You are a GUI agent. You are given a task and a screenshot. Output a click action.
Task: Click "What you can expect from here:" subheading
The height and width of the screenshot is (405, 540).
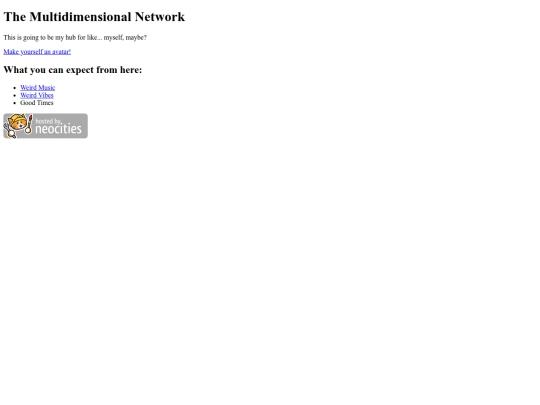[73, 70]
